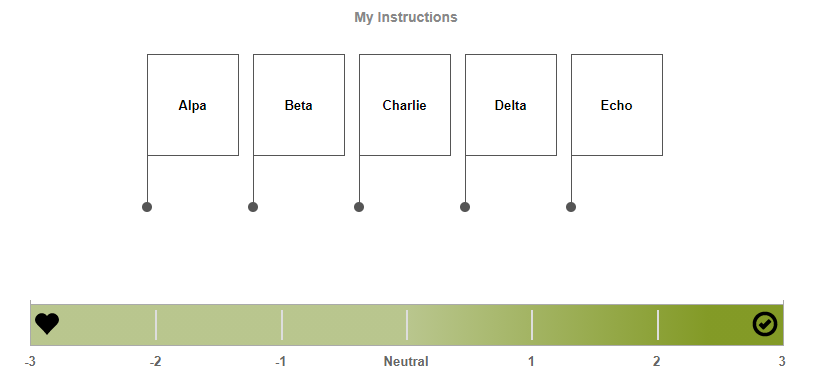Select the Delta flag card
Viewport: 815px width, 384px height.
511,105
